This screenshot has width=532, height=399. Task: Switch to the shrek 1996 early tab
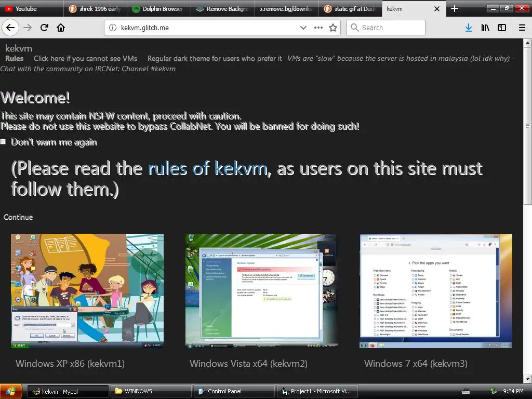(96, 8)
